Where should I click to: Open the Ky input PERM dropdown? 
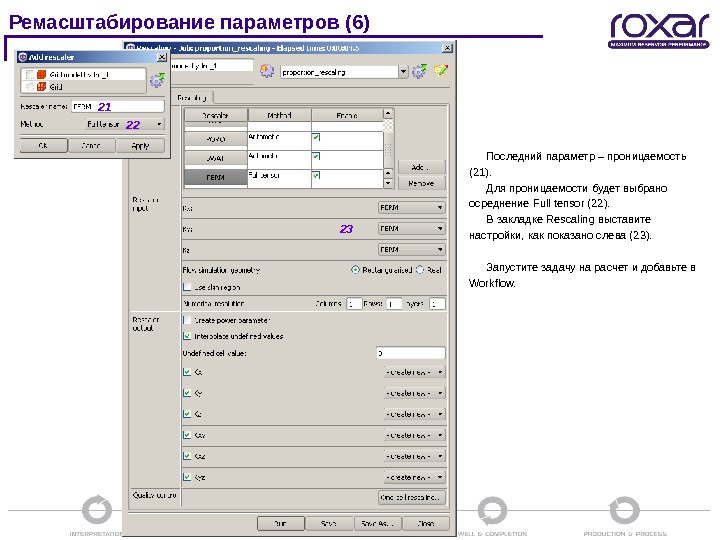coord(411,228)
